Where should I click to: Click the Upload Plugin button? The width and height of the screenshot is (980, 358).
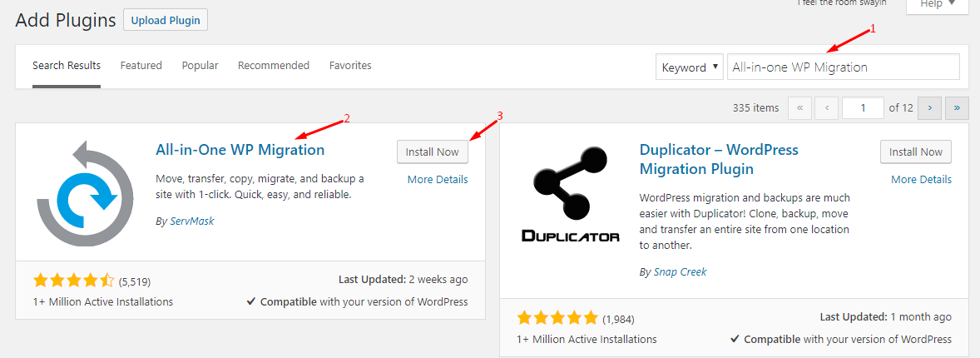[x=166, y=20]
